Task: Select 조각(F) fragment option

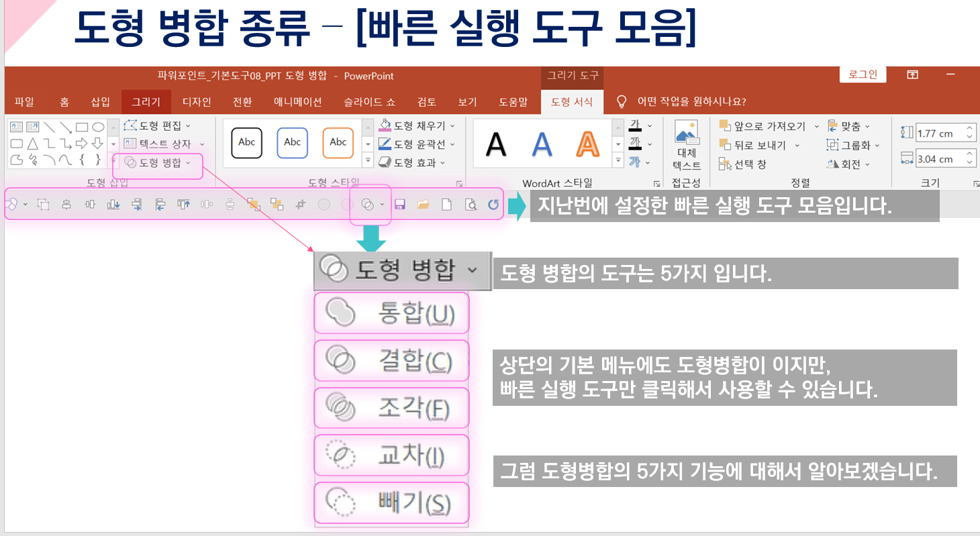Action: tap(391, 407)
